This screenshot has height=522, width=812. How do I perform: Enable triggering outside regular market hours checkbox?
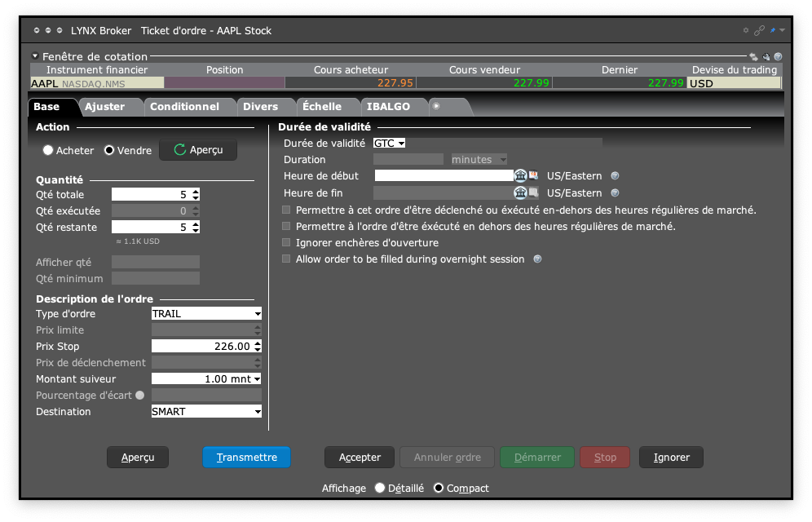click(286, 210)
